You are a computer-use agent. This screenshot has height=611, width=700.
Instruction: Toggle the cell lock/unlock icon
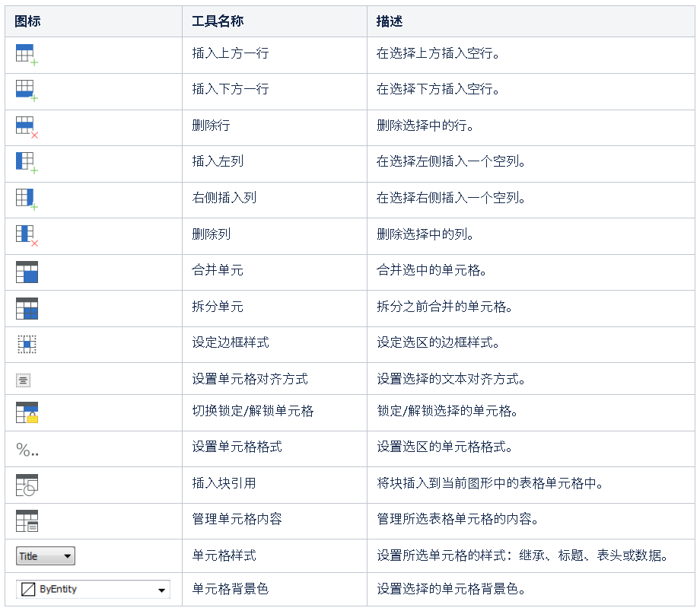[27, 412]
